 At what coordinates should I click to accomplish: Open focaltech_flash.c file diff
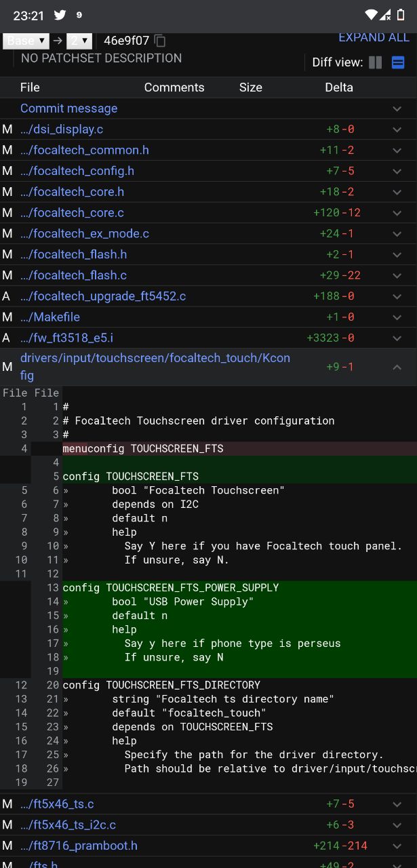(x=74, y=275)
